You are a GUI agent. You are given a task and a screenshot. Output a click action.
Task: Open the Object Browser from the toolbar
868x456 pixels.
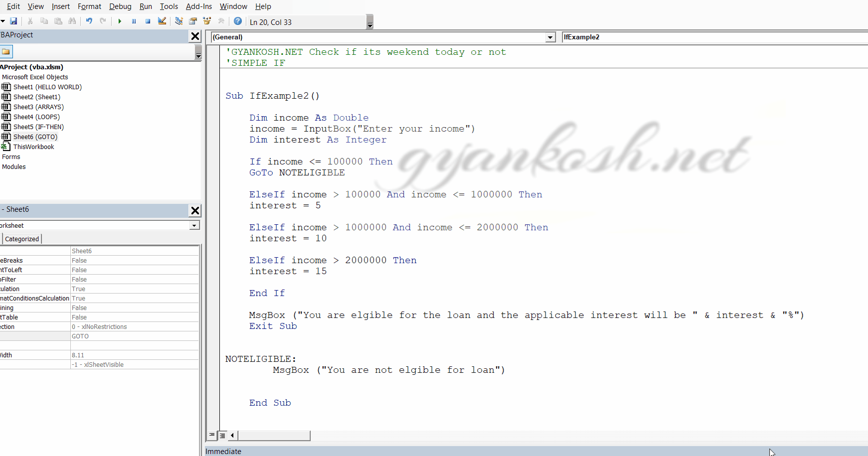coord(207,21)
